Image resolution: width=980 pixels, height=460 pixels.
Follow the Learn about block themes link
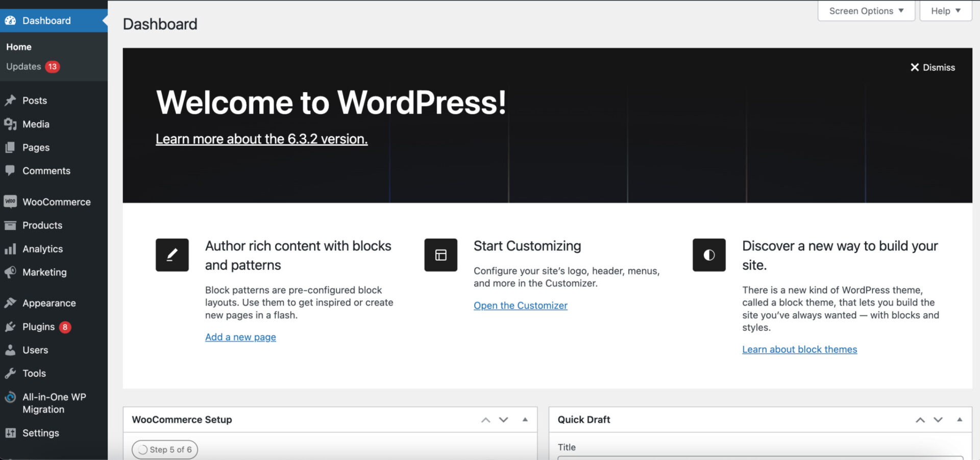[x=799, y=349]
